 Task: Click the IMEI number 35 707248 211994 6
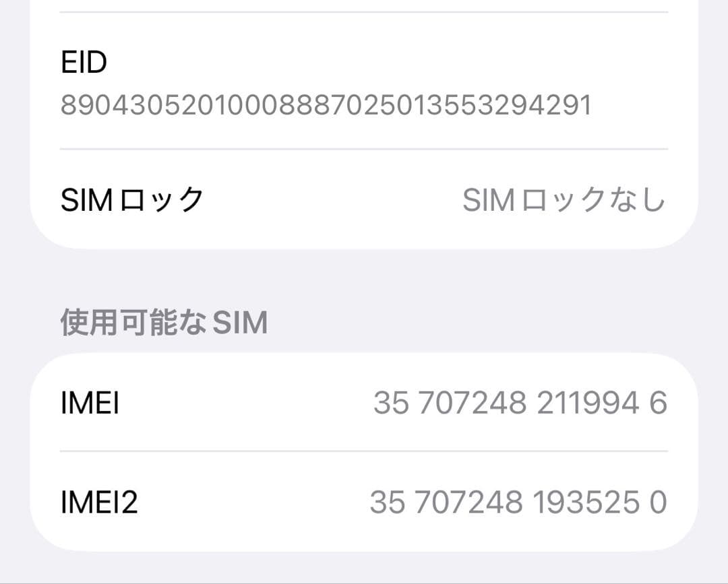[522, 404]
